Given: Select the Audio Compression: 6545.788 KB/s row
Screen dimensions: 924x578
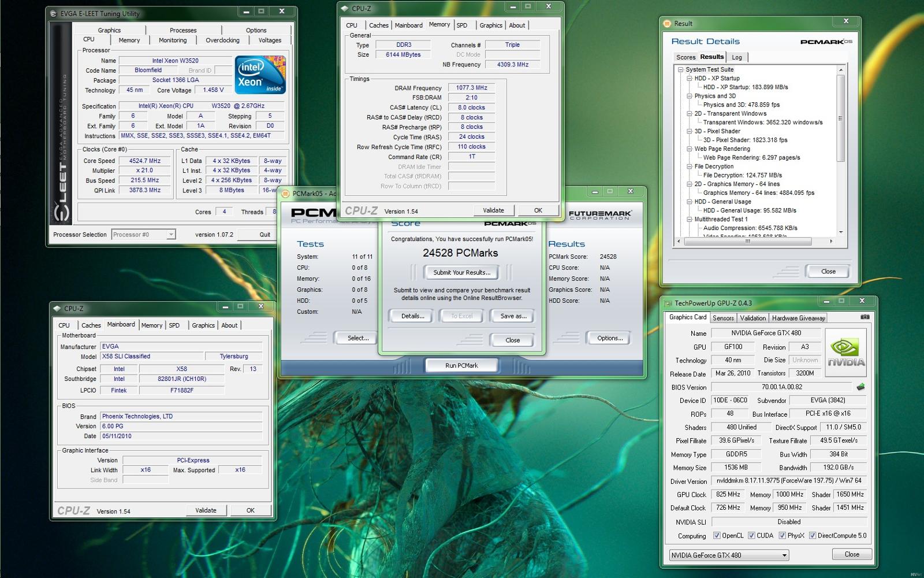Looking at the screenshot, I should (x=750, y=228).
